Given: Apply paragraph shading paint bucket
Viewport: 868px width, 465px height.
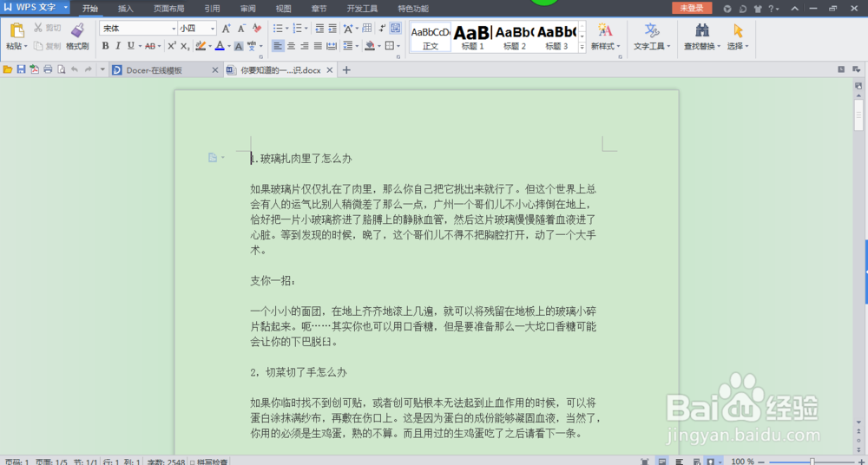Looking at the screenshot, I should 370,46.
